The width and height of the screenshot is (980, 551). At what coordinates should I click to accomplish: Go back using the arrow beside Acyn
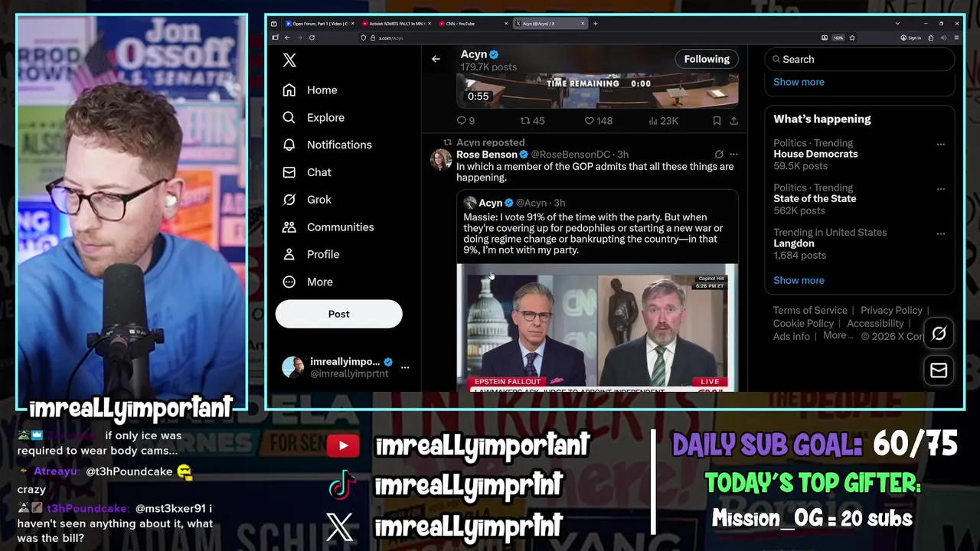pos(436,59)
